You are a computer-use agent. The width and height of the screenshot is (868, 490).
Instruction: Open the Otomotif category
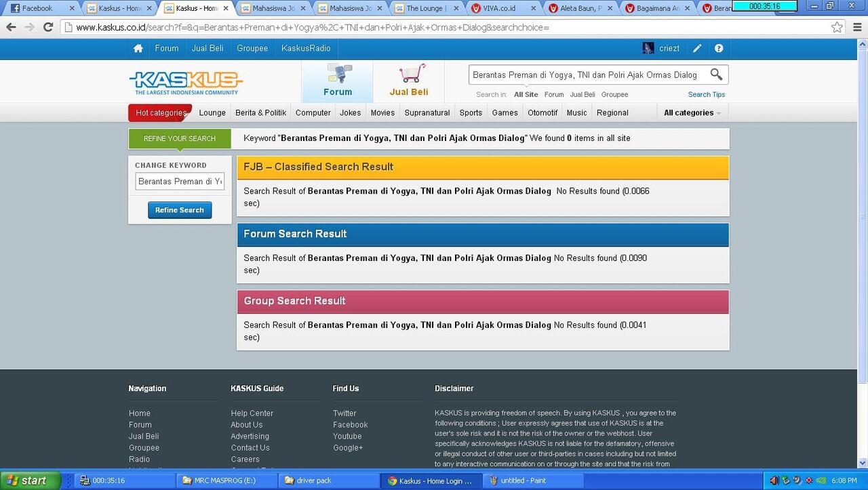click(x=542, y=113)
